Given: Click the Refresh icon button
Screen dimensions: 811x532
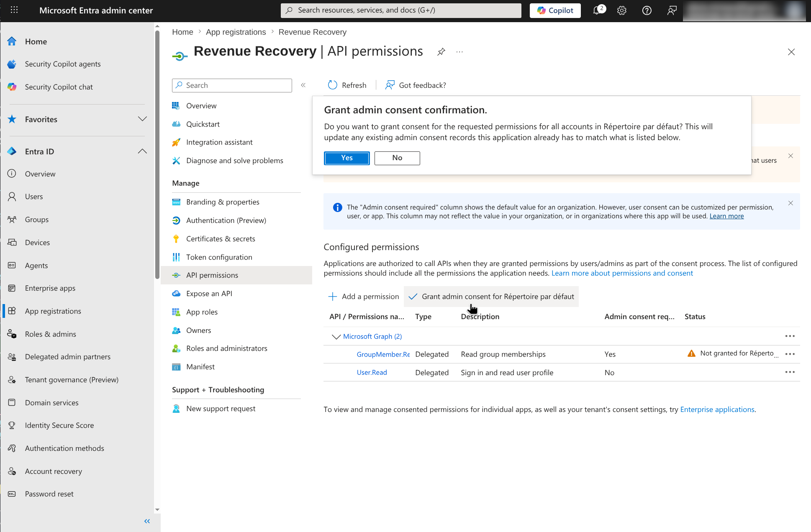Looking at the screenshot, I should [x=347, y=85].
